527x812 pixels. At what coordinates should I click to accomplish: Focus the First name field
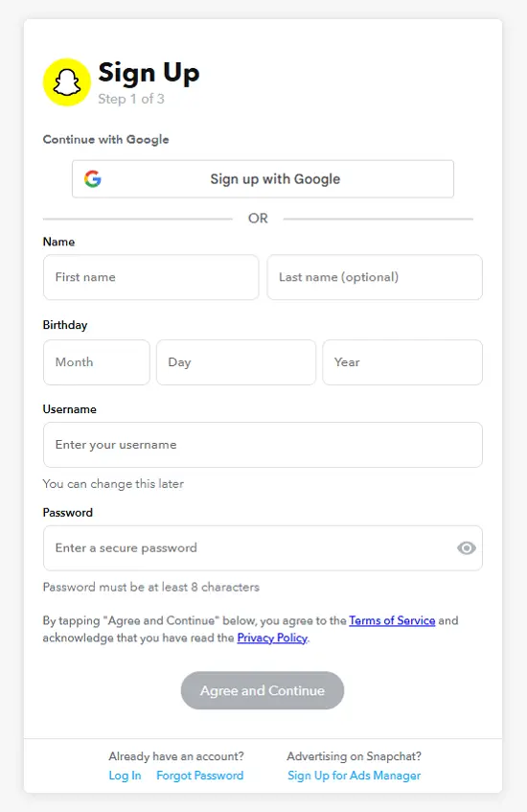coord(151,277)
